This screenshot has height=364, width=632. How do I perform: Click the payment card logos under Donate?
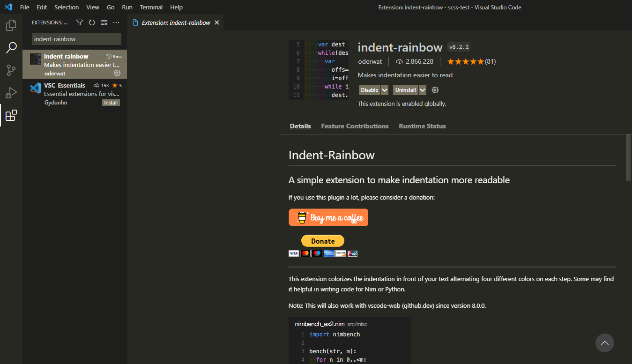point(323,253)
